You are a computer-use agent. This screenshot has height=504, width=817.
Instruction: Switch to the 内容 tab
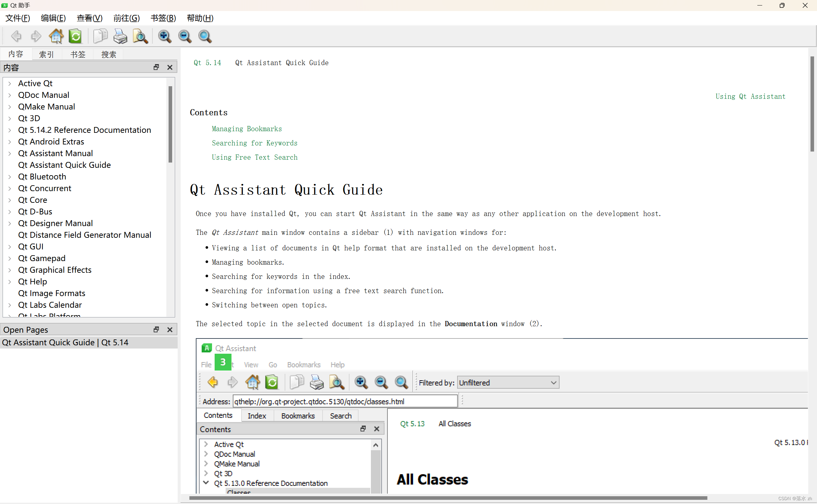tap(16, 54)
